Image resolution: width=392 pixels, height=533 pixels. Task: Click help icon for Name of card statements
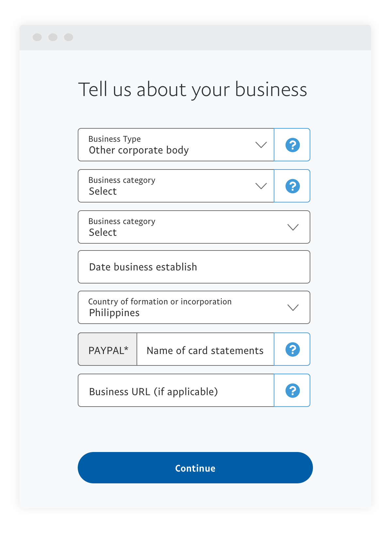(x=292, y=349)
